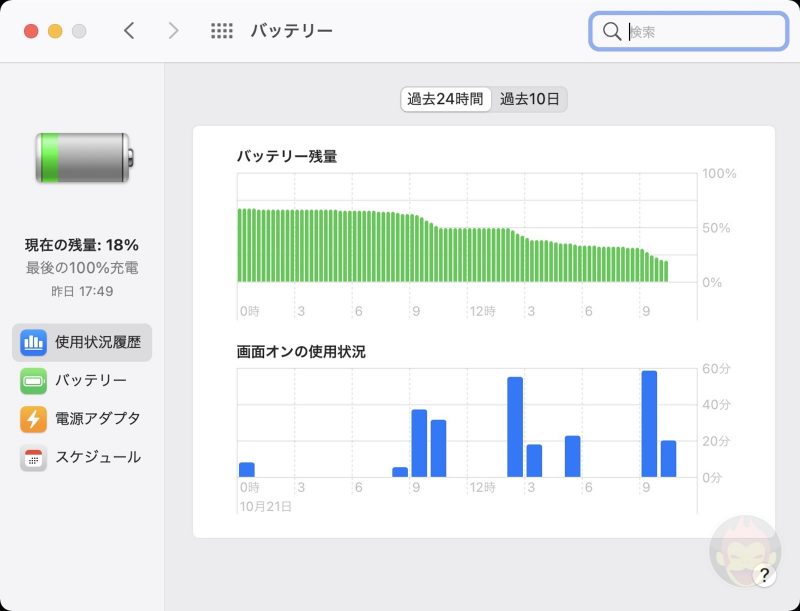Viewport: 800px width, 611px height.
Task: Click the forward navigation chevron
Action: coord(172,31)
